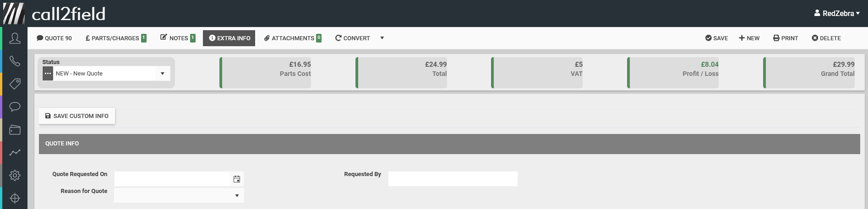Expand the Convert dropdown arrow

pos(382,38)
